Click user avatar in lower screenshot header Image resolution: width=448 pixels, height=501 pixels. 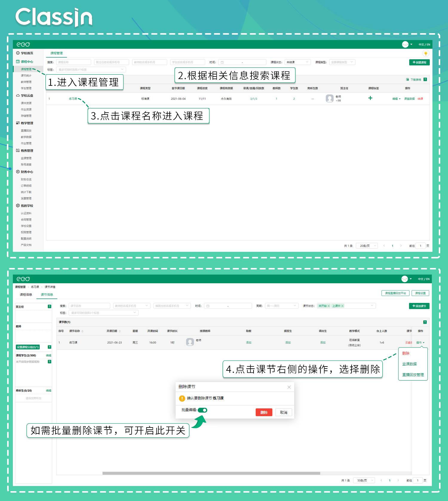pos(404,279)
